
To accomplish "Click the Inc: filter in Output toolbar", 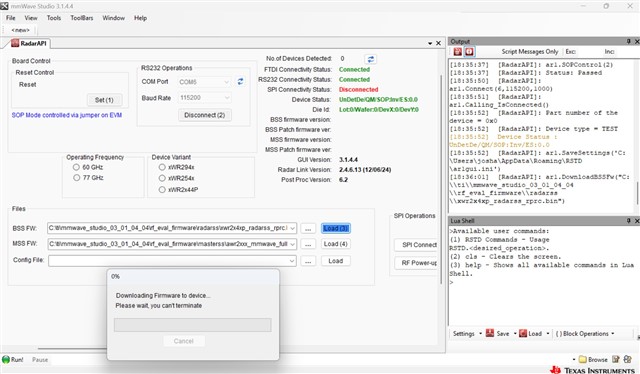I will (x=609, y=51).
